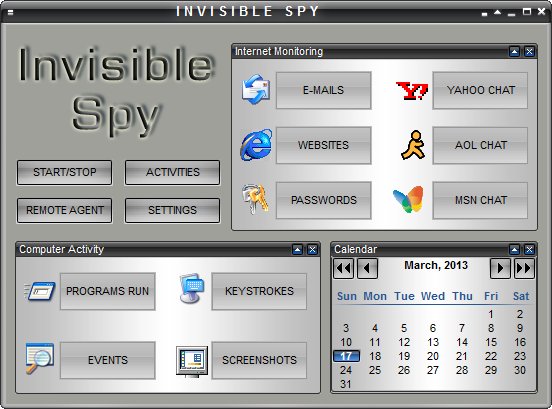Viewport: 552px width, 409px height.
Task: Click the keystrokes computer keyboard icon
Action: (192, 288)
